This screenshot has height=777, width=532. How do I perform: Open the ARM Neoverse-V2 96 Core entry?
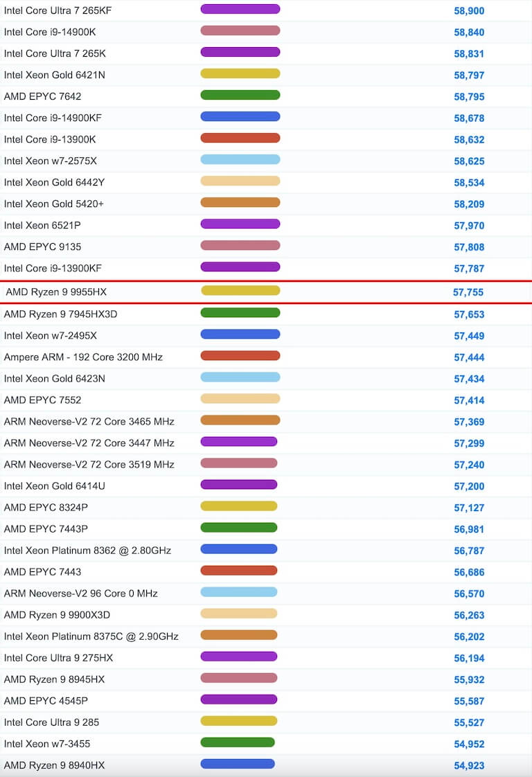click(x=80, y=593)
